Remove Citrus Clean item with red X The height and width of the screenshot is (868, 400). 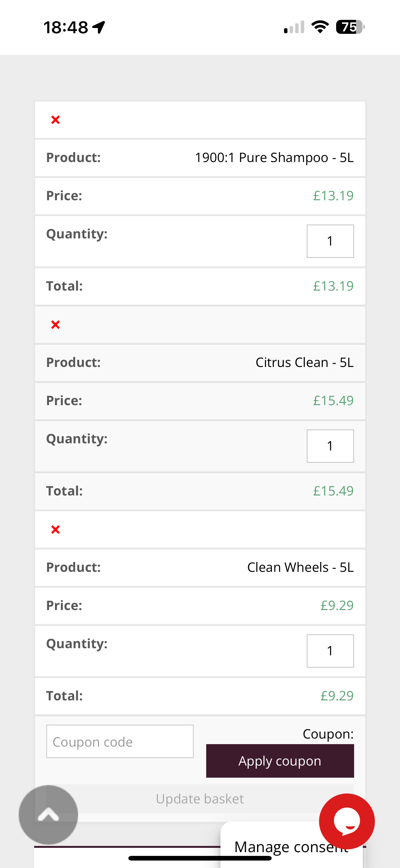pos(56,325)
